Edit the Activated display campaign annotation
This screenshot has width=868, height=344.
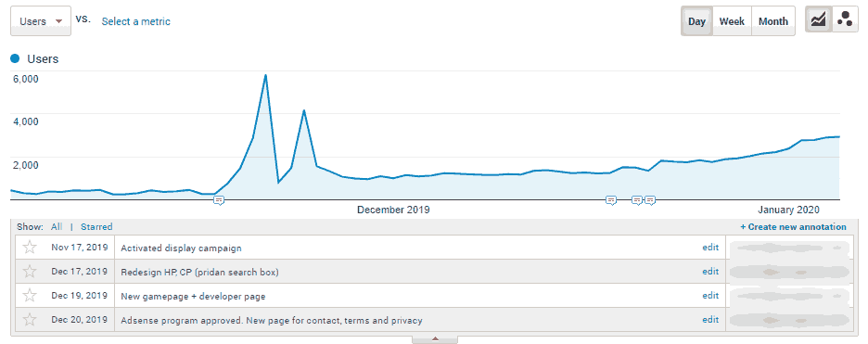(710, 248)
